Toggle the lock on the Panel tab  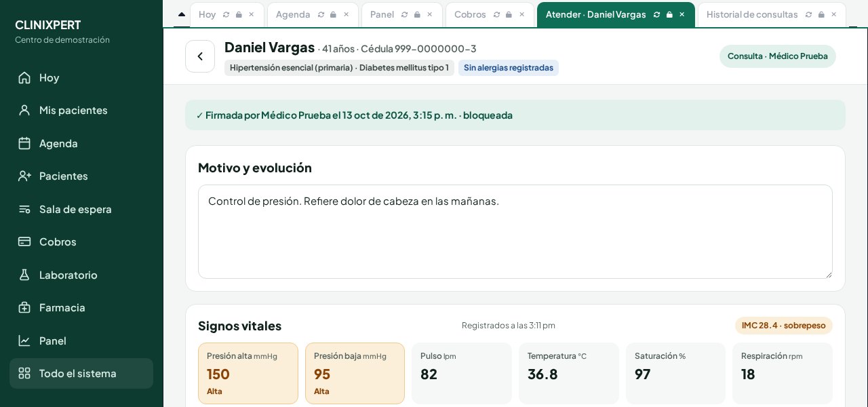point(417,14)
